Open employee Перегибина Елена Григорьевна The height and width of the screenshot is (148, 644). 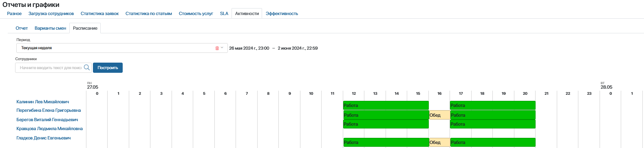[x=49, y=110]
